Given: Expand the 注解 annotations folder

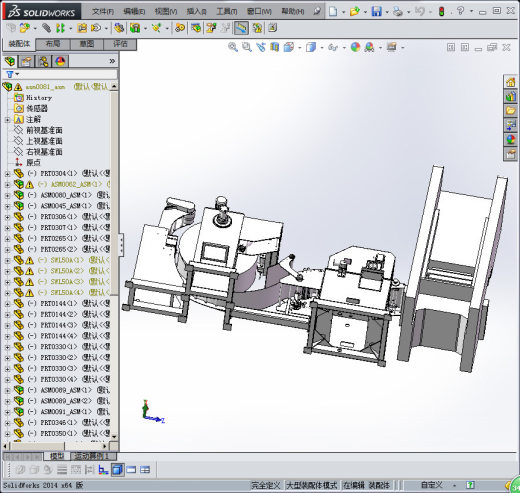Looking at the screenshot, I should 7,119.
